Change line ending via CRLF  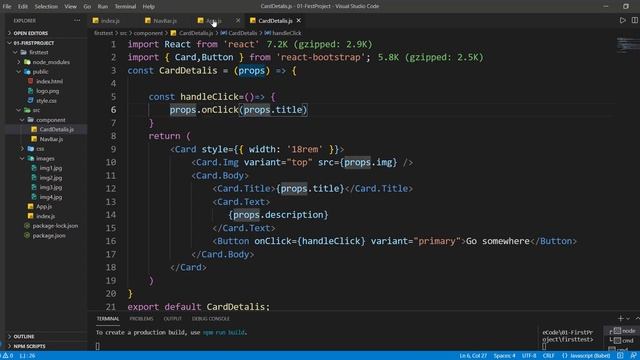pyautogui.click(x=548, y=356)
